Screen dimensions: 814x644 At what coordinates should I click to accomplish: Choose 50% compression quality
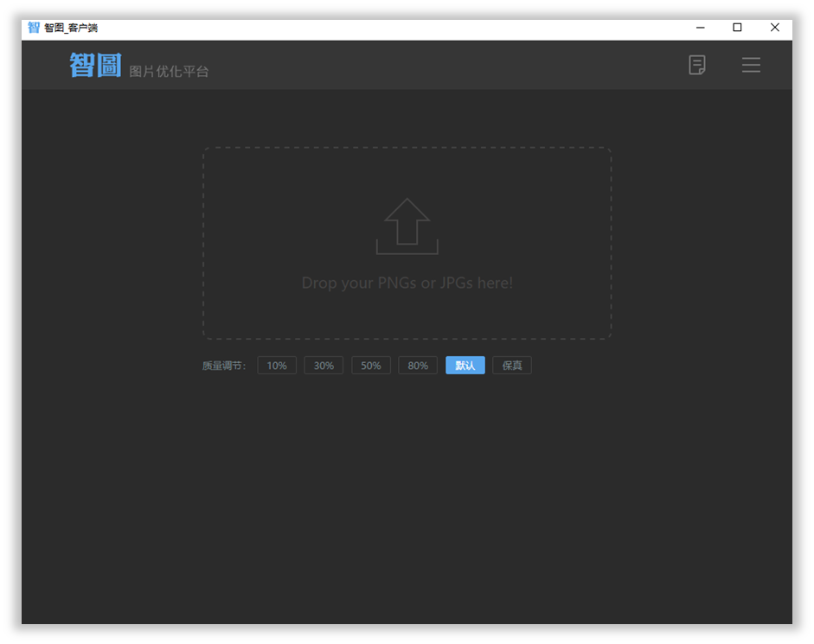[x=370, y=366]
